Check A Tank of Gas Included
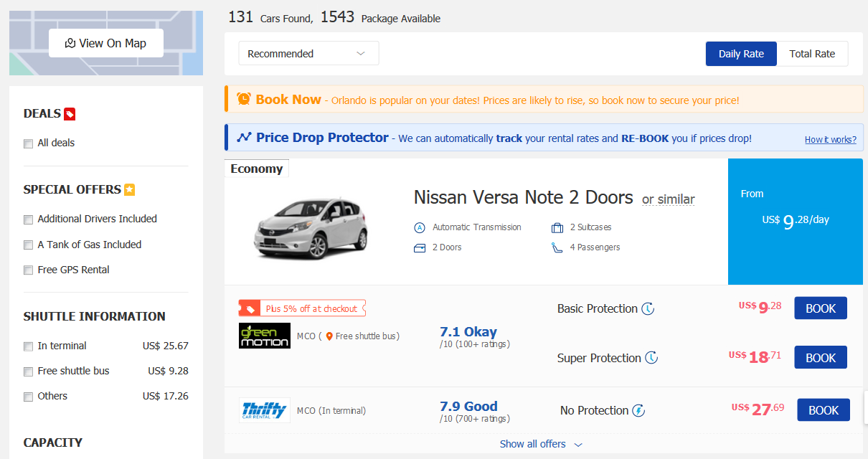Image resolution: width=868 pixels, height=459 pixels. (x=29, y=245)
